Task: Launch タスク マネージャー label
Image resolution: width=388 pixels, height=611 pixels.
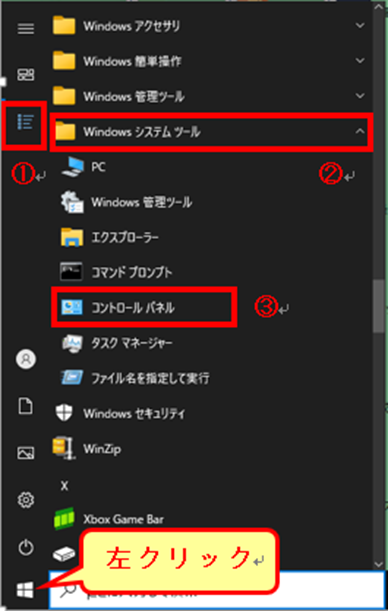Action: coord(132,343)
